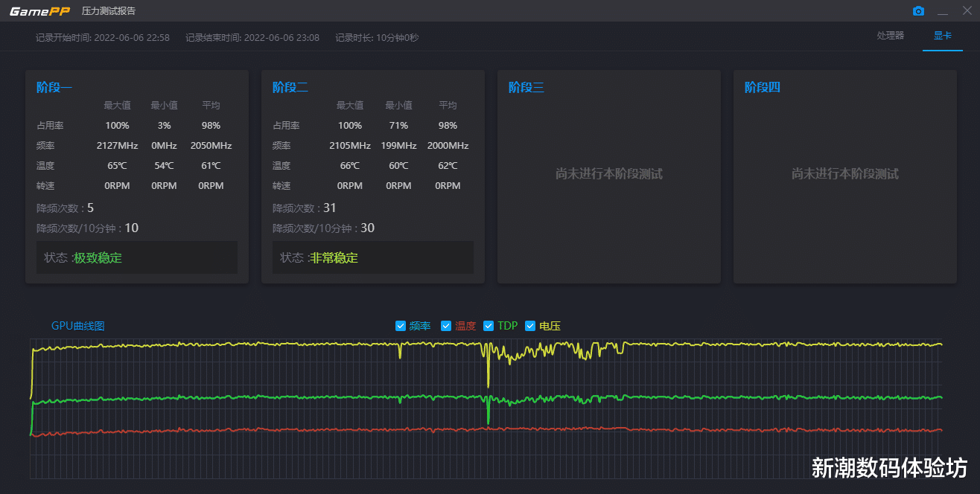Select the 阶段二 stage heading
Image resolution: width=980 pixels, height=494 pixels.
click(287, 86)
